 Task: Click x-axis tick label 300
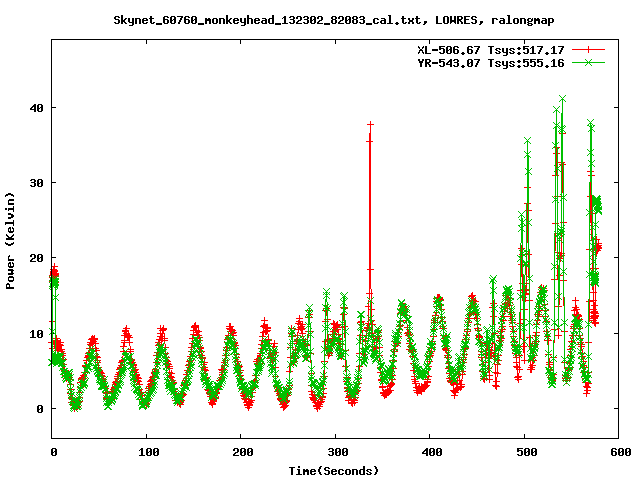point(338,452)
